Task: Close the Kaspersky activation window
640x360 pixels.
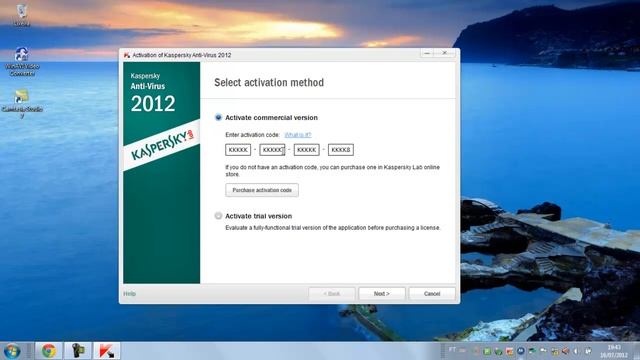Action: pyautogui.click(x=445, y=53)
